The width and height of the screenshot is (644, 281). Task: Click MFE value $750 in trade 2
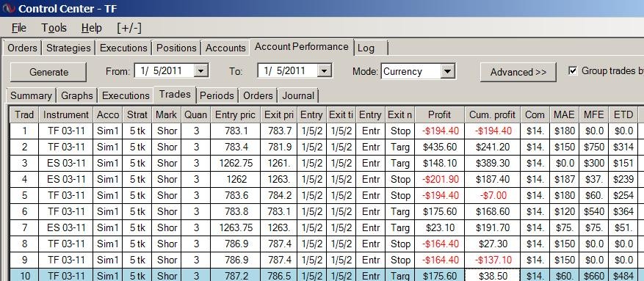[x=594, y=147]
